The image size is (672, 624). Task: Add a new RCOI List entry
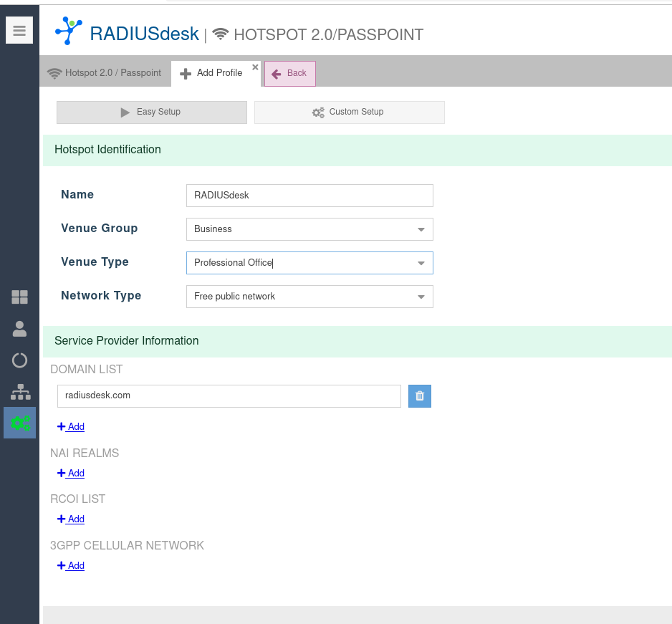[71, 519]
